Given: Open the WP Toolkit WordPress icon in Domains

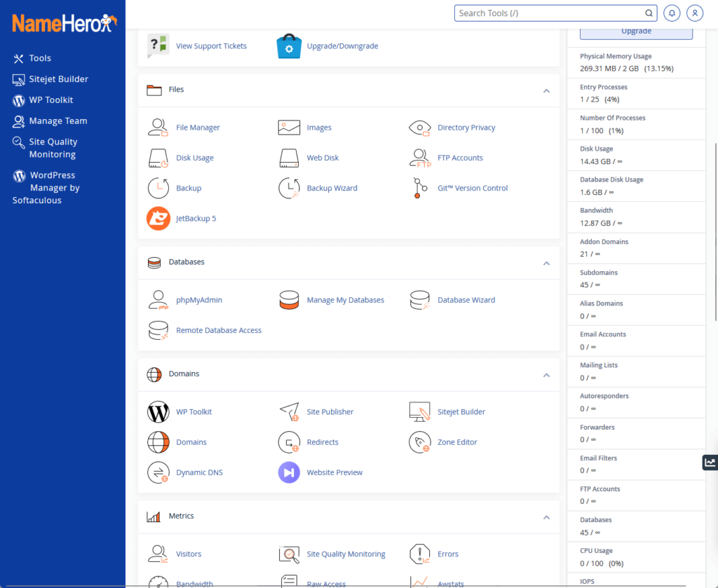Looking at the screenshot, I should (x=158, y=412).
